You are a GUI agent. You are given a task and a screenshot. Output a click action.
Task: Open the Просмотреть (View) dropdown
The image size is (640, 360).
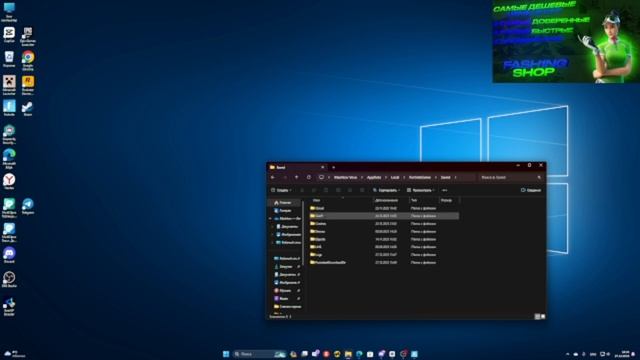click(x=420, y=190)
